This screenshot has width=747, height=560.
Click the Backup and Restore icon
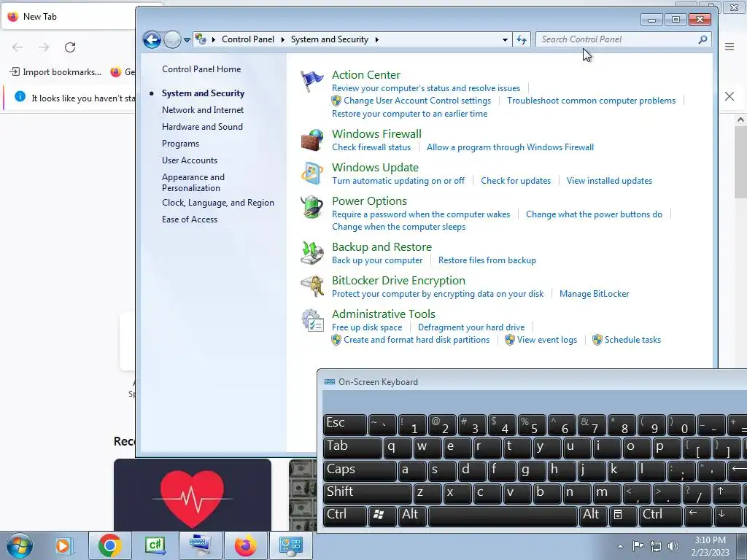pyautogui.click(x=312, y=253)
